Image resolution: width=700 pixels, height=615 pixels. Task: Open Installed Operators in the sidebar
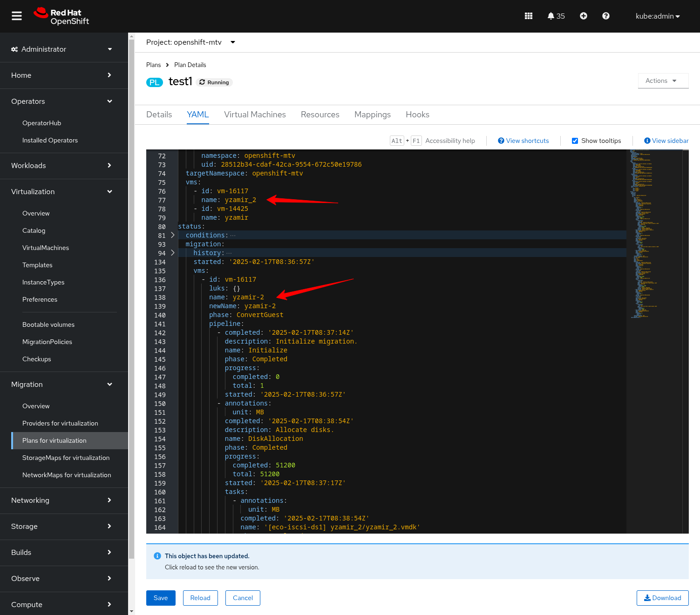64,140
